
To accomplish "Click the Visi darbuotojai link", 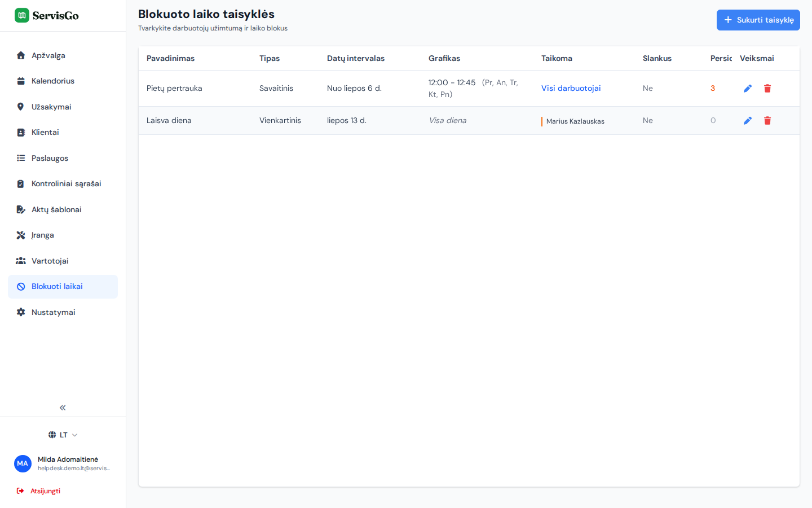I will 571,88.
